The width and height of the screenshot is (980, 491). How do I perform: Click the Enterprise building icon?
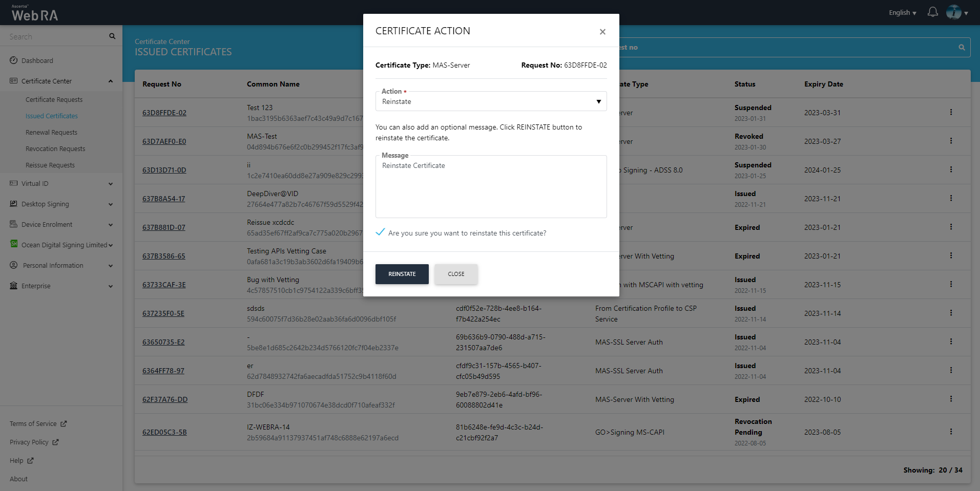14,286
